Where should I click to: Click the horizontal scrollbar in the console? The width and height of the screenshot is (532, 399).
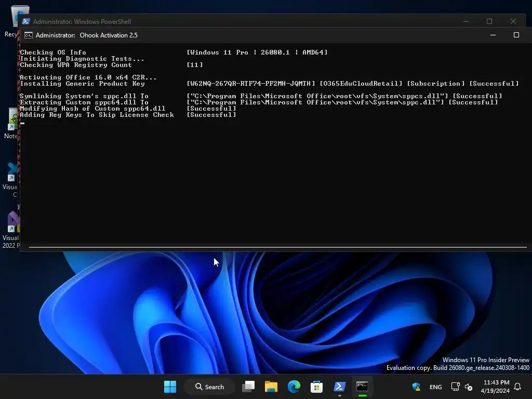click(277, 247)
